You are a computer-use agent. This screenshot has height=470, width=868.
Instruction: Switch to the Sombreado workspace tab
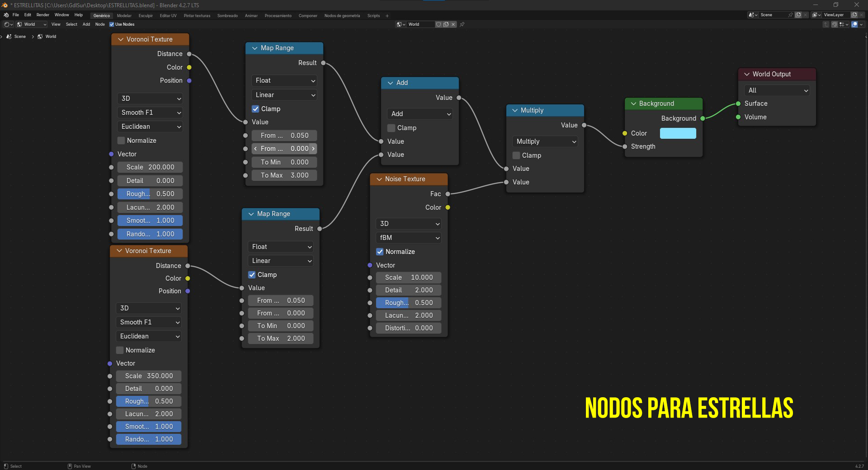pyautogui.click(x=227, y=16)
